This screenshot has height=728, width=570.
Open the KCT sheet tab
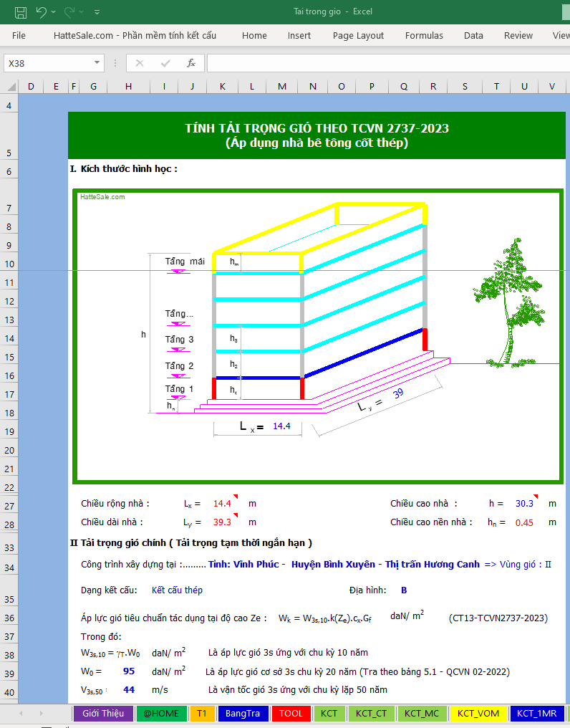(329, 713)
